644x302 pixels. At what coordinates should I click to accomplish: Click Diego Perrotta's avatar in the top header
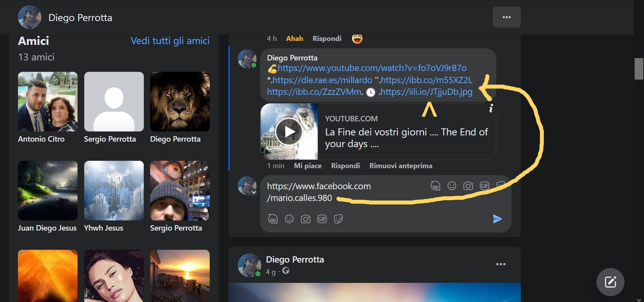[30, 17]
